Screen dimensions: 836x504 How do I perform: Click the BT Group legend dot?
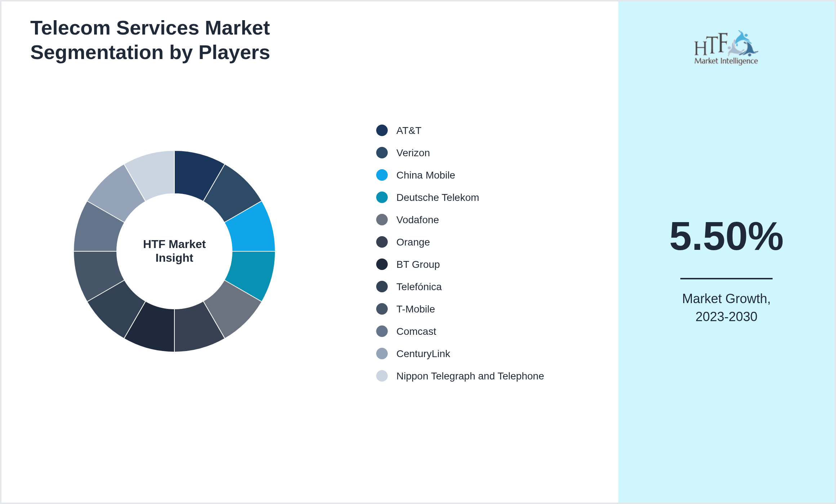pos(381,264)
